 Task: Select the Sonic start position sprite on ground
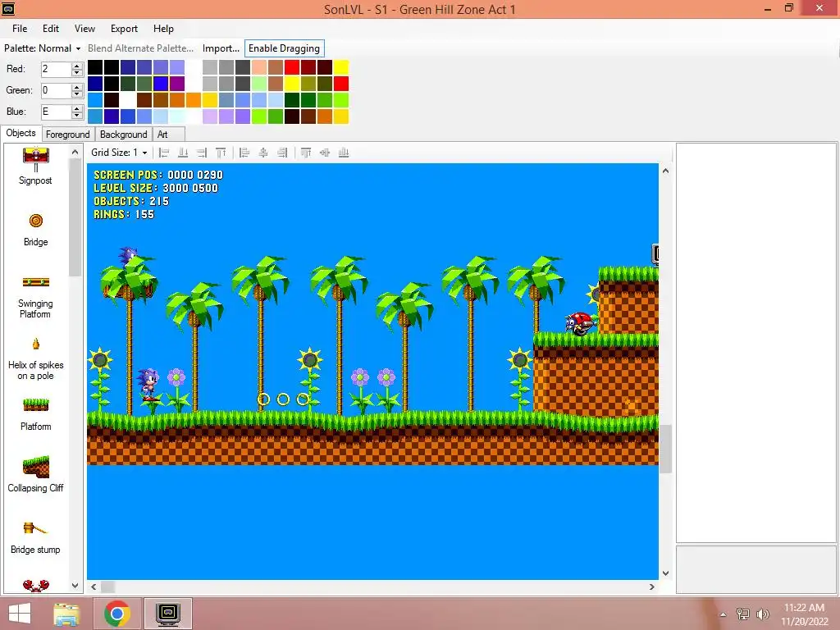pos(148,384)
